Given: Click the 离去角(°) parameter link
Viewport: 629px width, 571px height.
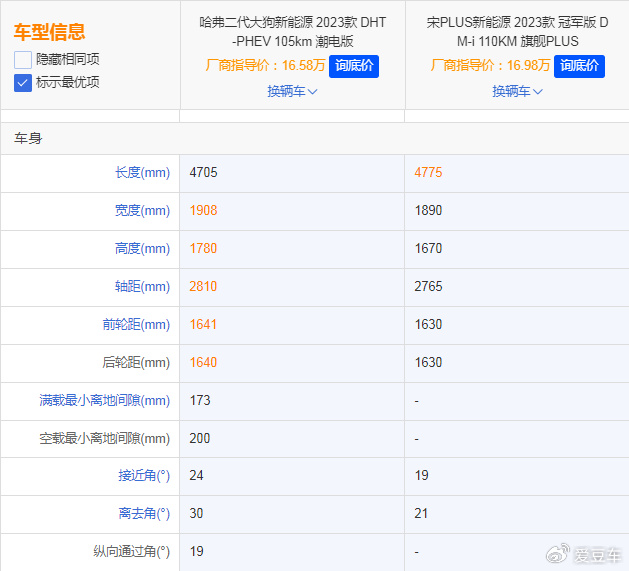Looking at the screenshot, I should (x=144, y=514).
